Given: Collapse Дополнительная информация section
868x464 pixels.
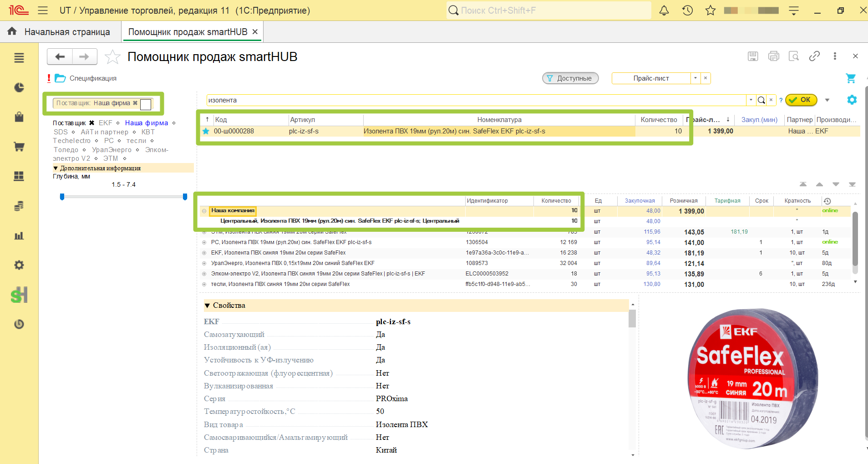Looking at the screenshot, I should [56, 168].
